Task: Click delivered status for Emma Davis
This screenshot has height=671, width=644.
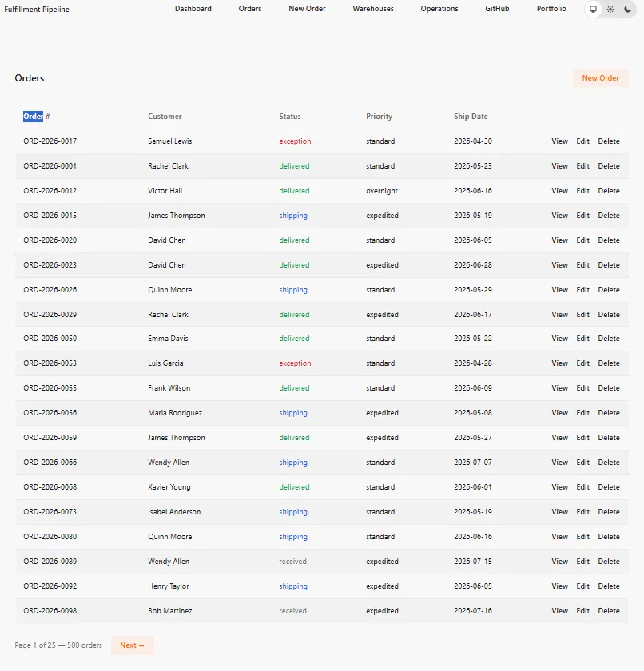Action: coord(294,339)
